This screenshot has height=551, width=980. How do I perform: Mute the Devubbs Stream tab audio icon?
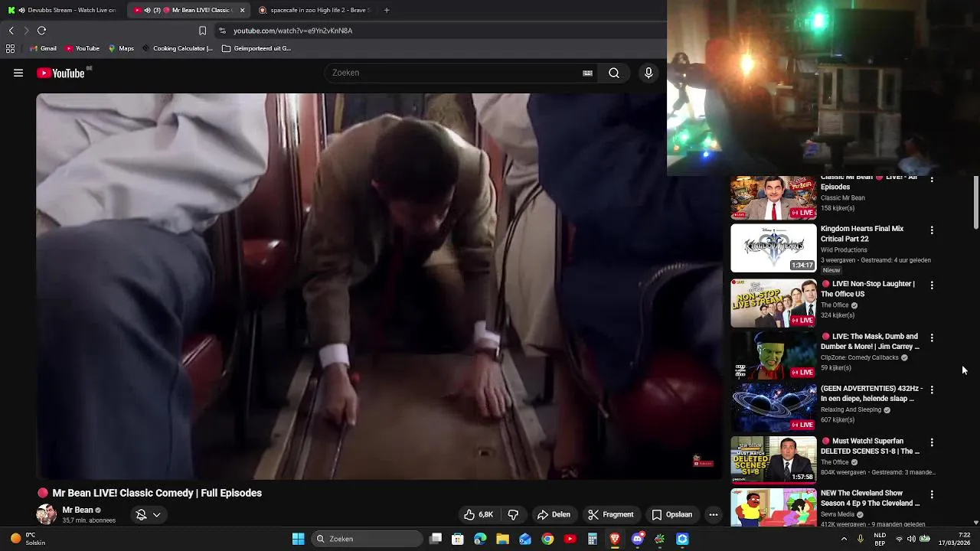(21, 10)
